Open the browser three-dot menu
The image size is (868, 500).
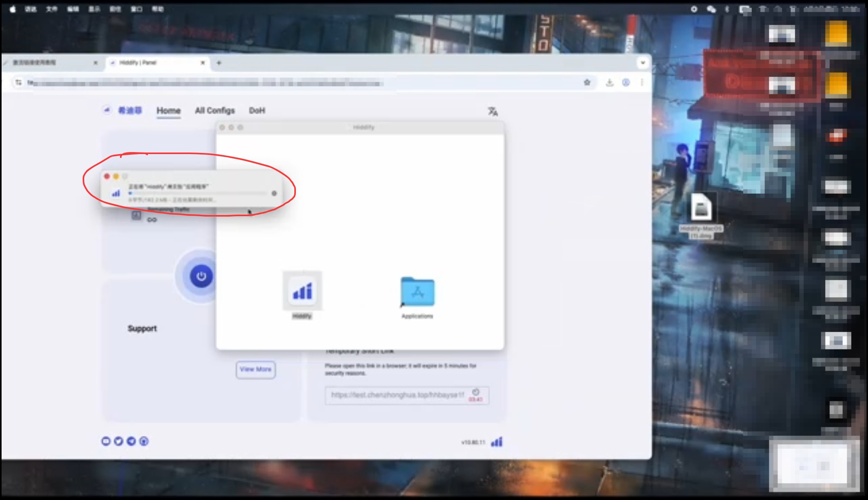point(642,83)
